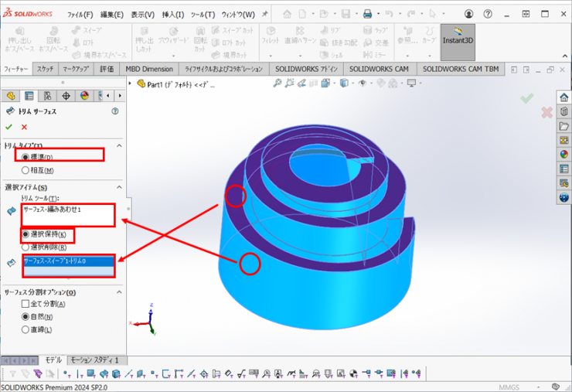
Task: Select the 選択削除 (Remove selections) radio button
Action: coord(26,247)
